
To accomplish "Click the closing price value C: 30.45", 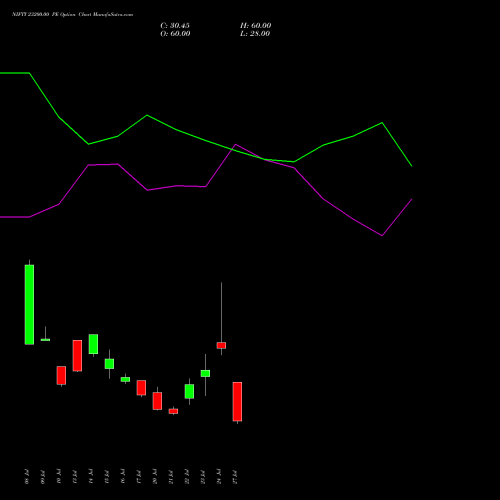I will pos(175,26).
